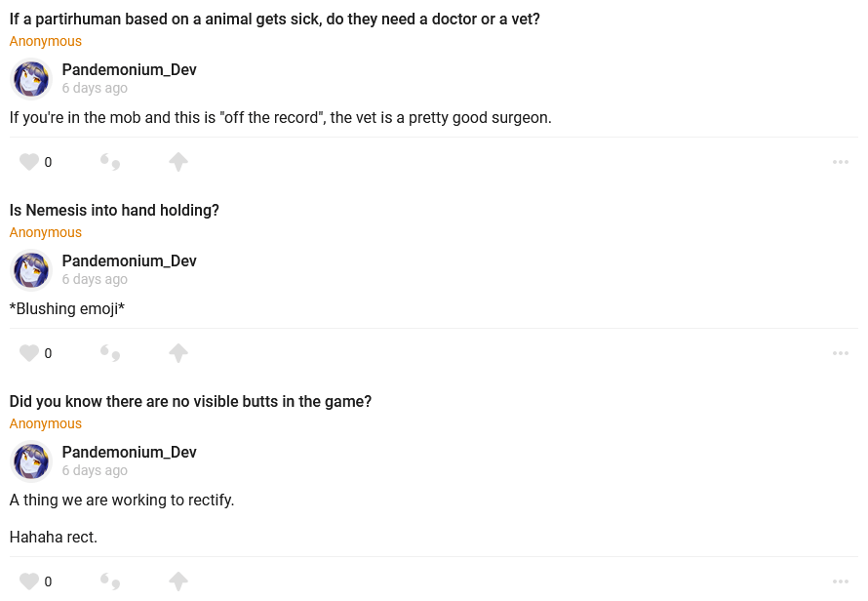Click Pandemonium_Dev avatar on the butts answer

click(x=31, y=461)
